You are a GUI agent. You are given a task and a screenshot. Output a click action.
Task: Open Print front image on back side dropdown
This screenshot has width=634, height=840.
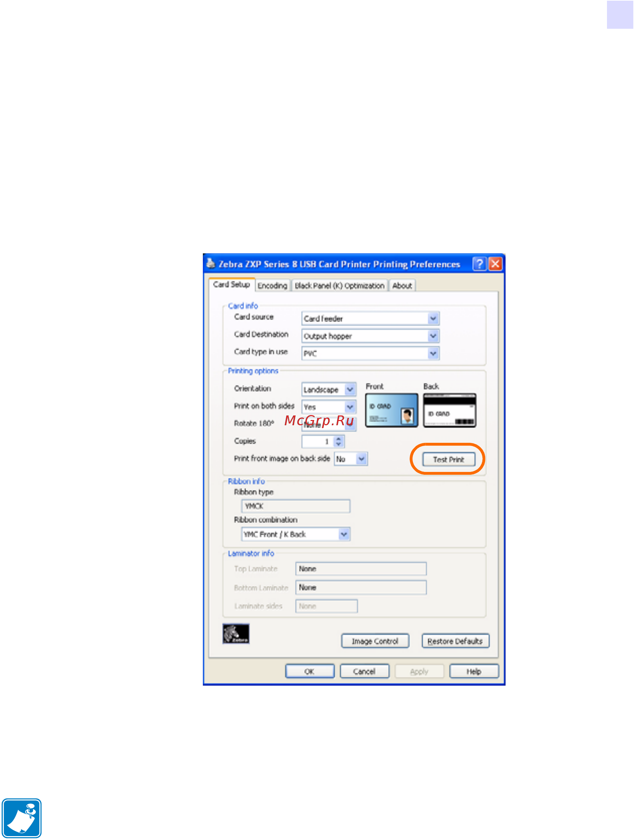[361, 459]
